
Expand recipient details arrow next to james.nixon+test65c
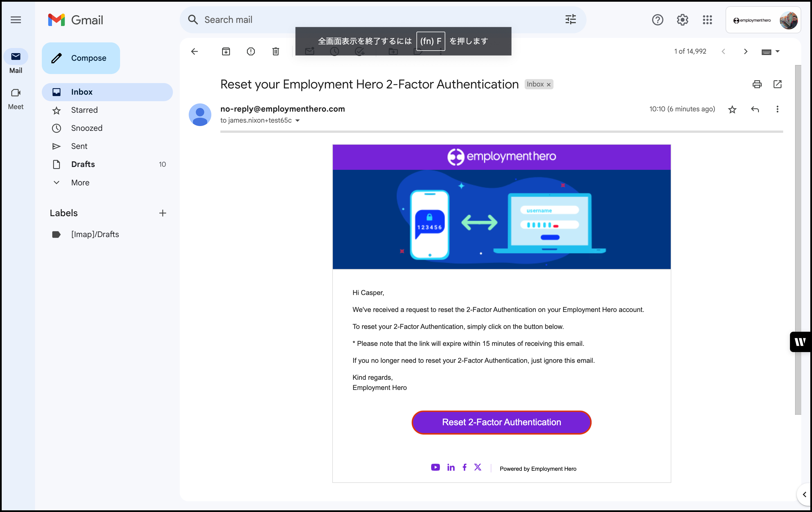tap(298, 120)
